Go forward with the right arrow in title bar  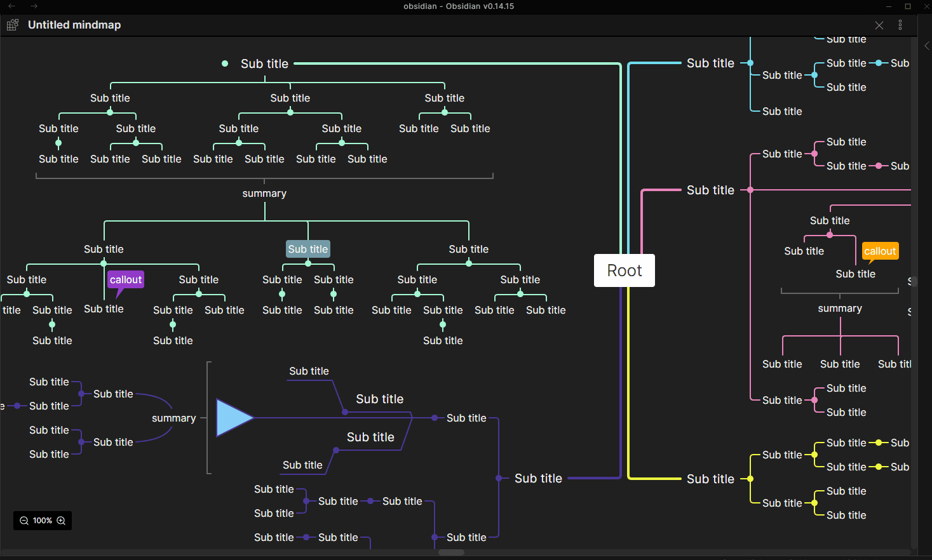click(x=34, y=6)
